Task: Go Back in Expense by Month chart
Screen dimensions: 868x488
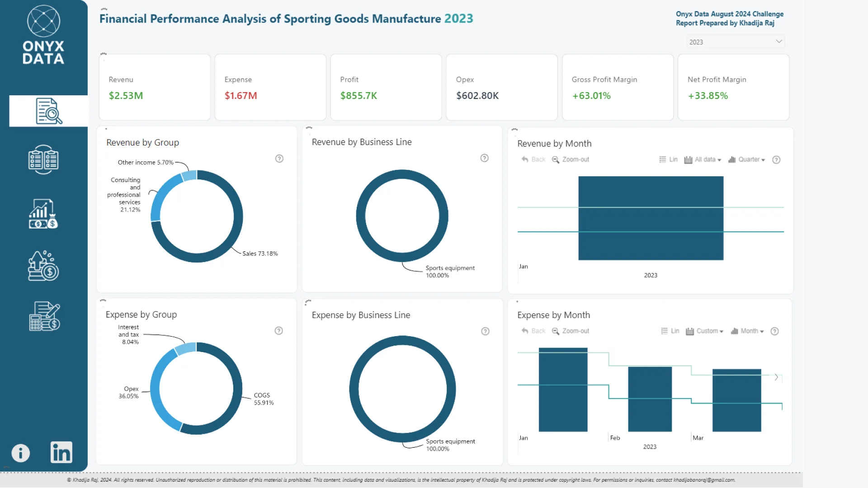Action: tap(533, 331)
